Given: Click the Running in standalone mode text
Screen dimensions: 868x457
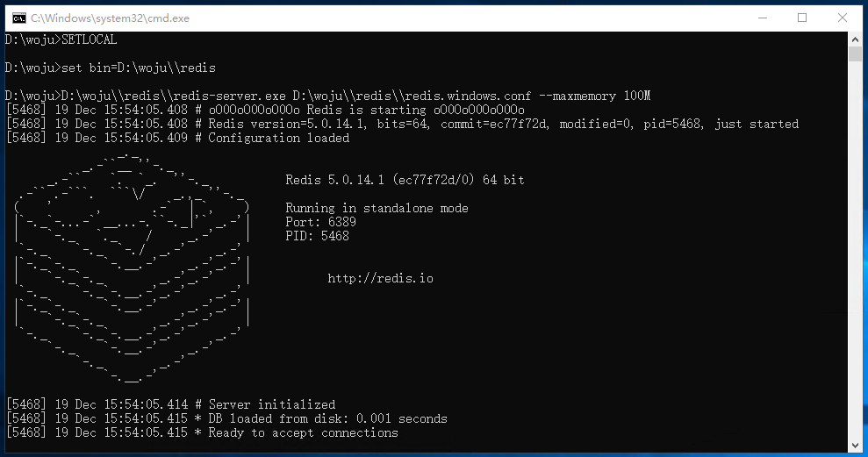Looking at the screenshot, I should pos(377,208).
